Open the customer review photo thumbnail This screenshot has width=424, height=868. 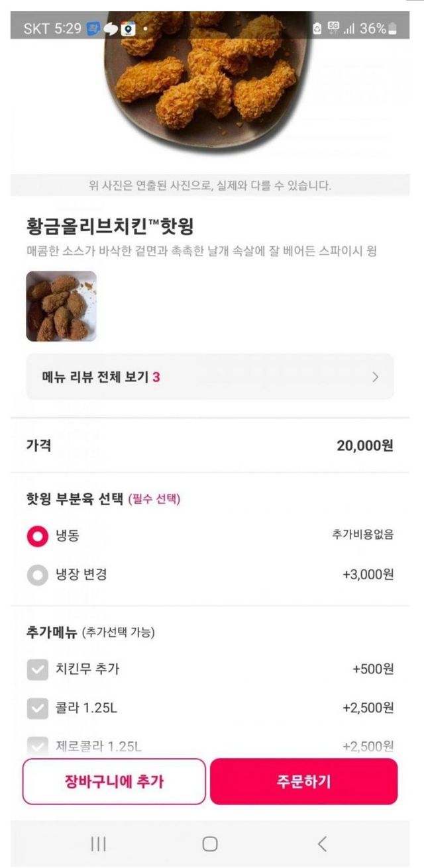61,306
